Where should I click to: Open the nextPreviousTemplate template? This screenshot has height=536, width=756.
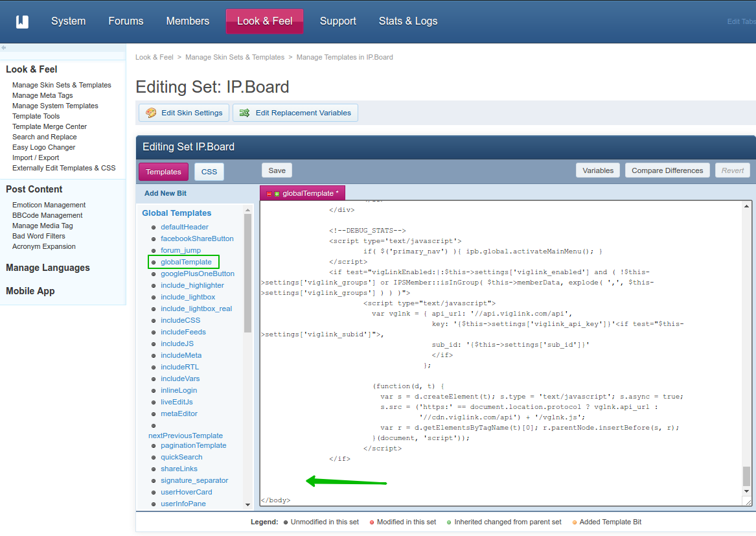point(186,436)
